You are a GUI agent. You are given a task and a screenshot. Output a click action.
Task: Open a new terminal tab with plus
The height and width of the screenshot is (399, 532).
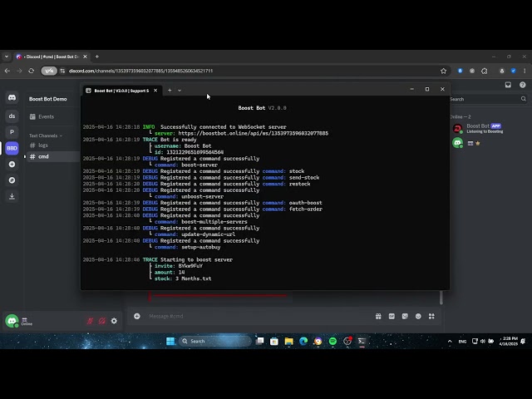(x=170, y=91)
